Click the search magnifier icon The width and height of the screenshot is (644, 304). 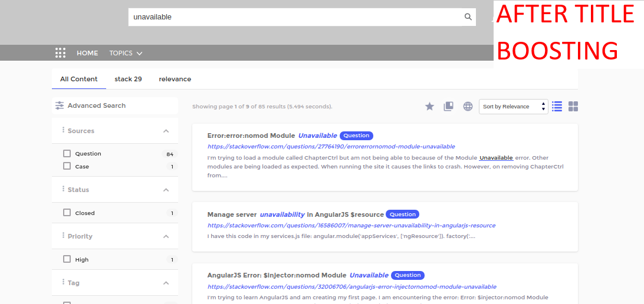[x=468, y=17]
